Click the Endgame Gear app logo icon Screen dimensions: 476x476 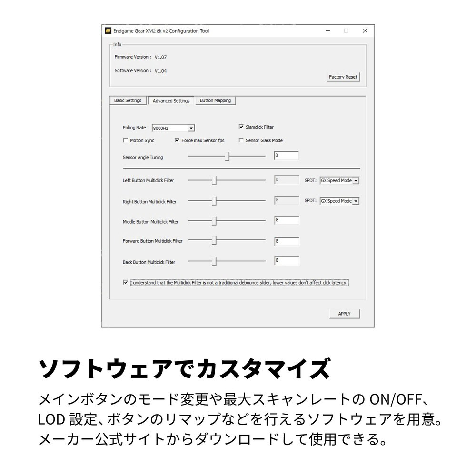click(x=109, y=31)
